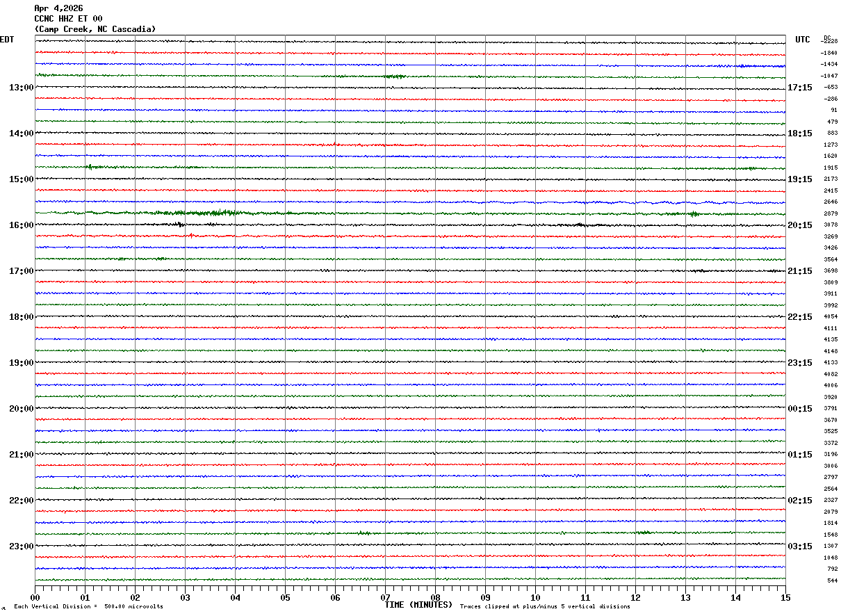This screenshot has width=841, height=616.
Task: Click the DC offset value 544
Action: (833, 581)
